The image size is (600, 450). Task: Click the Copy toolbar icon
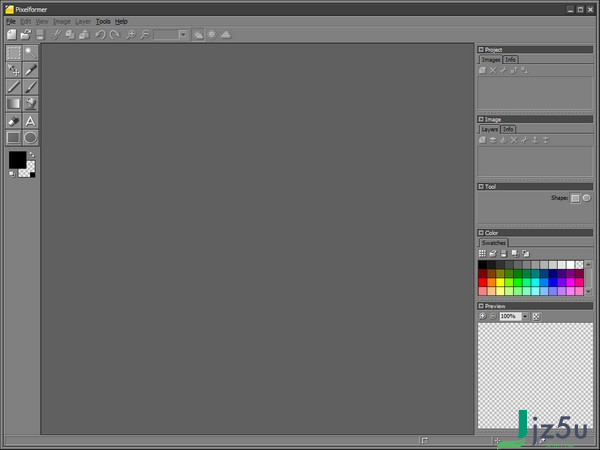point(70,35)
